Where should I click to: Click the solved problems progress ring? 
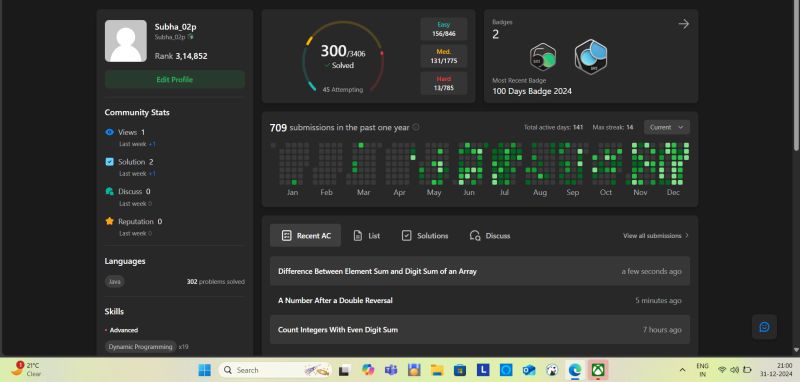coord(342,57)
